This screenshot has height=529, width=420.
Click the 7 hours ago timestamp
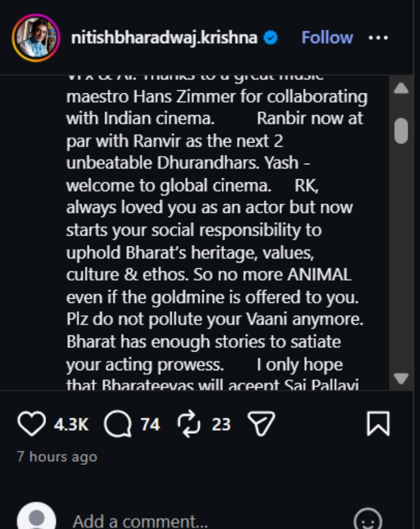[x=57, y=457]
